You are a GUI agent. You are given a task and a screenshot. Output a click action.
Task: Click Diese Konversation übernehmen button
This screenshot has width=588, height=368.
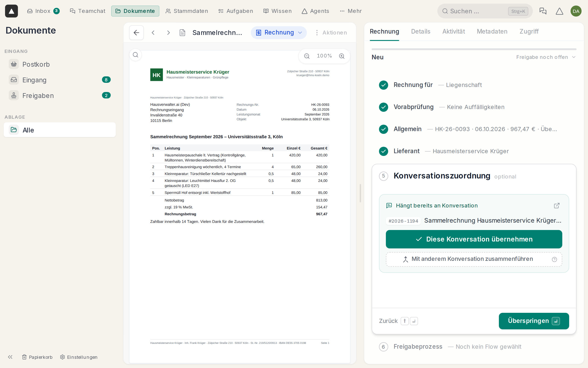pos(474,239)
